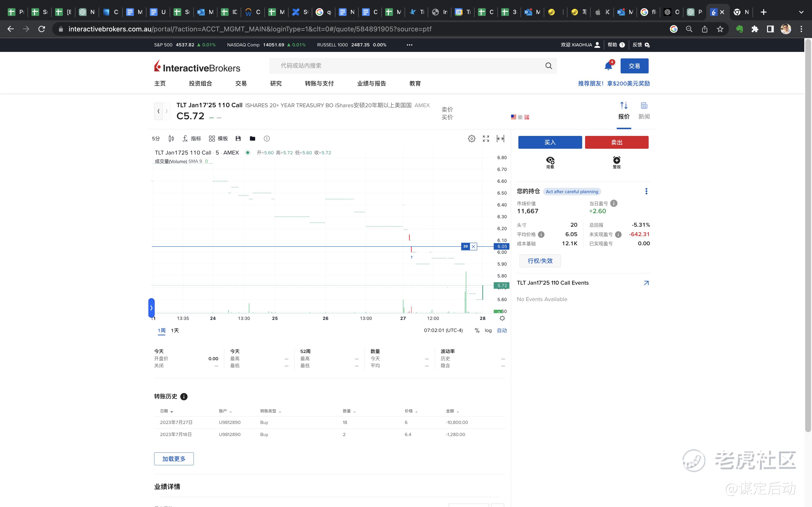Image resolution: width=812 pixels, height=507 pixels.
Task: Open the notifications bell icon
Action: coord(608,66)
